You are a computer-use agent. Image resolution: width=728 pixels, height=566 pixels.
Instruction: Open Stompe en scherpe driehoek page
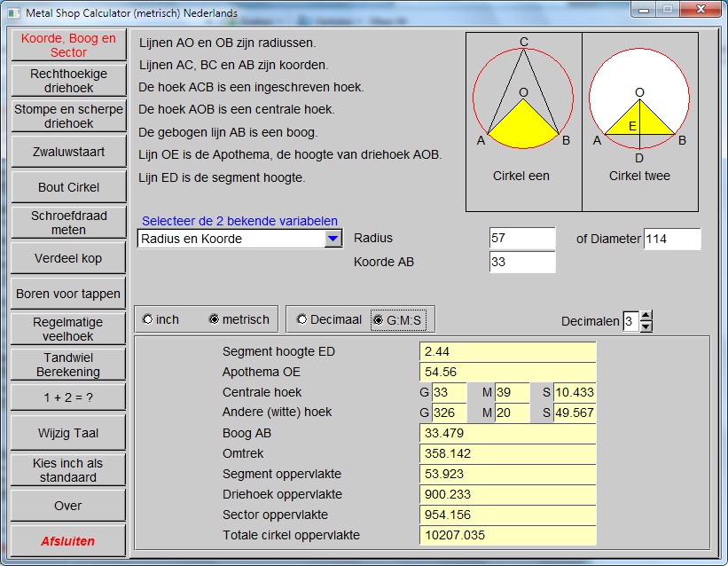pyautogui.click(x=68, y=116)
